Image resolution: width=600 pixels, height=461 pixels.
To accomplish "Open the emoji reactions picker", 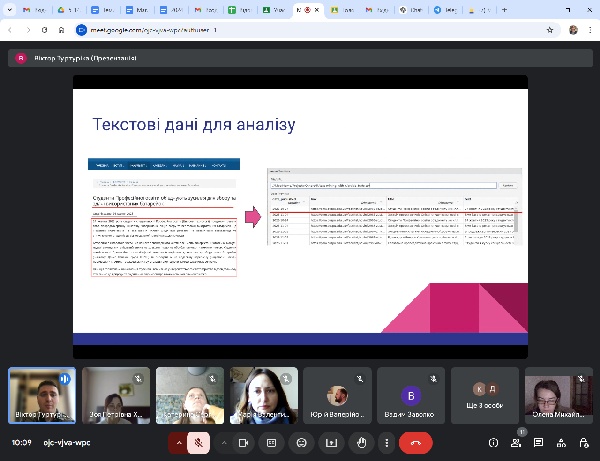I will pos(301,442).
